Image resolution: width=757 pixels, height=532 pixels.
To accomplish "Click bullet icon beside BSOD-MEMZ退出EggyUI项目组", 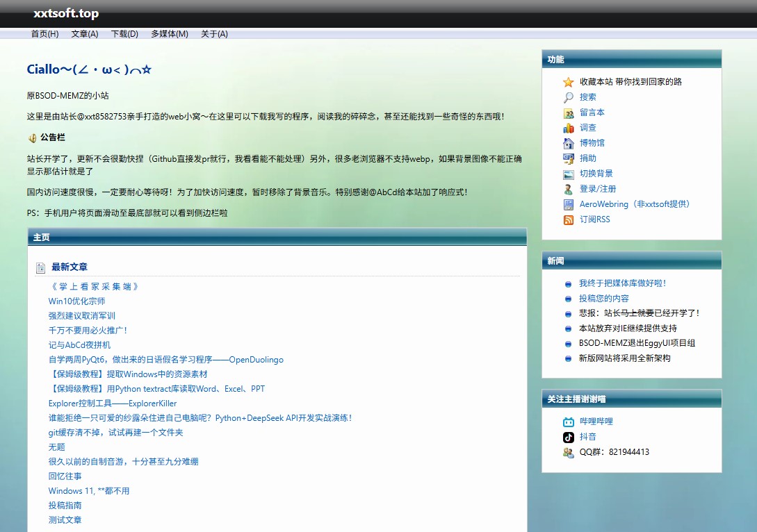I will point(568,344).
